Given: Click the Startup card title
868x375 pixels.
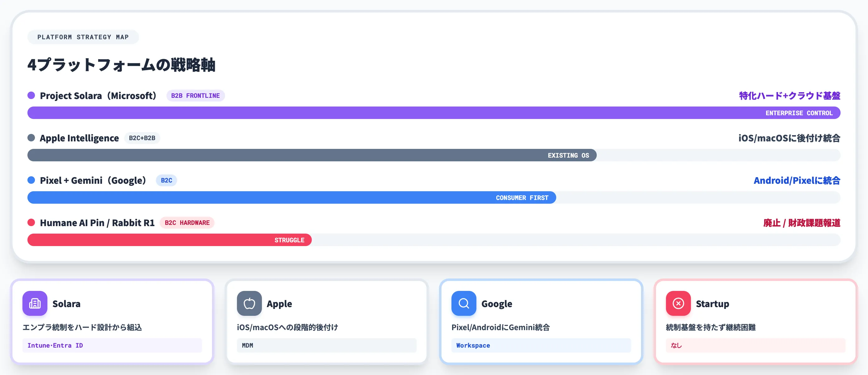Looking at the screenshot, I should click(x=712, y=304).
